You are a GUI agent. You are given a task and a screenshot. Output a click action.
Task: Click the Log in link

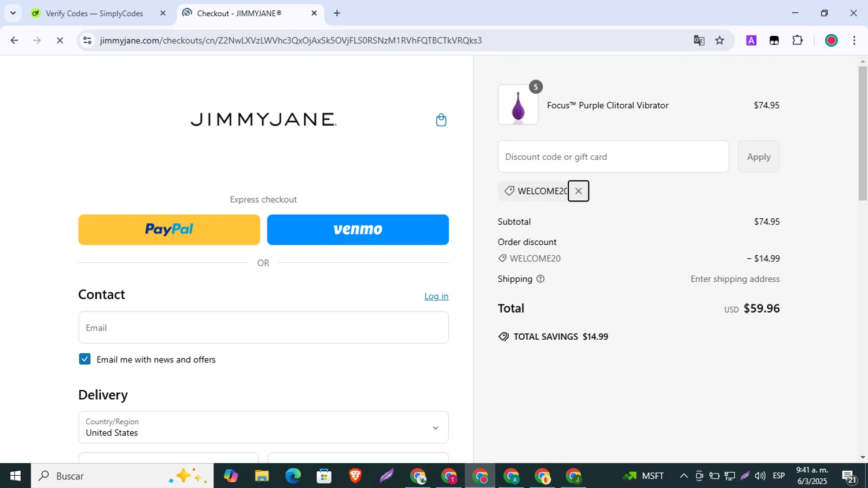436,296
